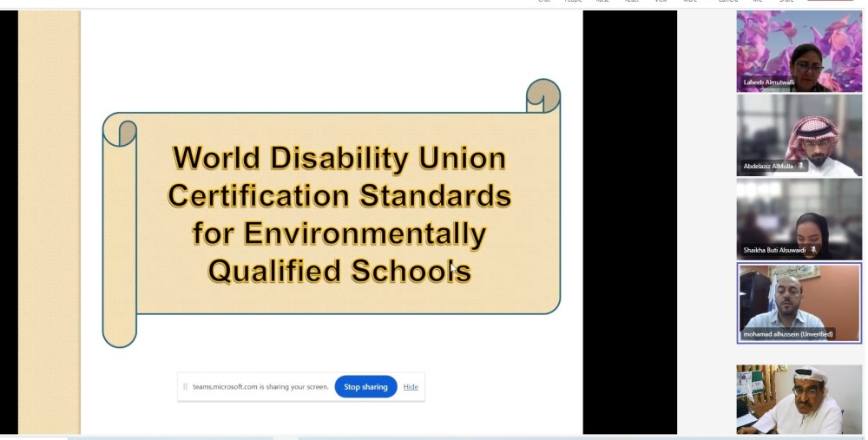This screenshot has width=868, height=440.
Task: Click the "Abdelaziz AlMulla" name label
Action: pos(768,166)
